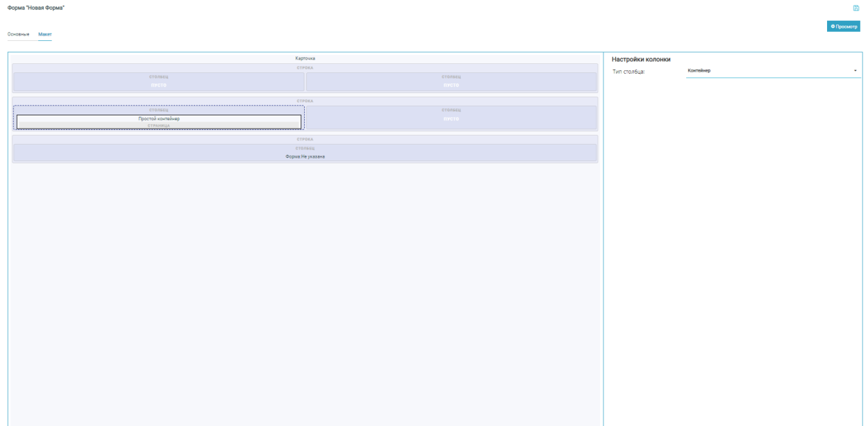Click the second СТРОКА row header
The height and width of the screenshot is (426, 868).
coord(305,101)
